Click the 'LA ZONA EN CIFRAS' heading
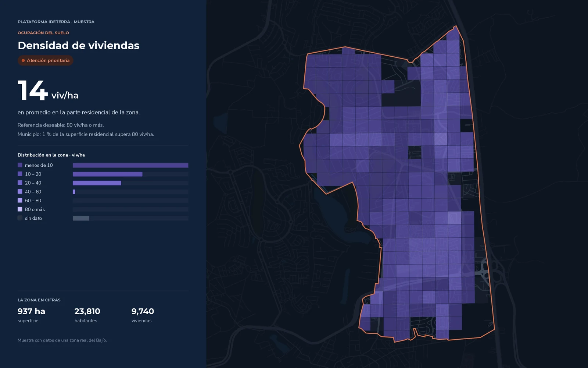This screenshot has width=588, height=368. tap(39, 300)
